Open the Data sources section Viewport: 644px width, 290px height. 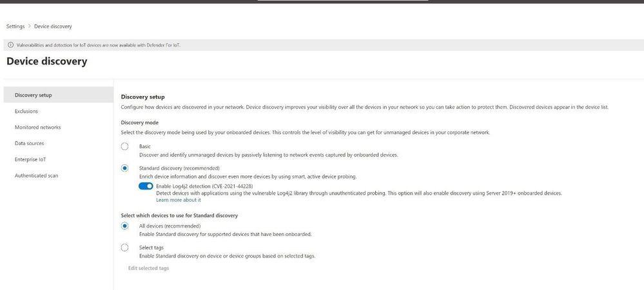(30, 143)
